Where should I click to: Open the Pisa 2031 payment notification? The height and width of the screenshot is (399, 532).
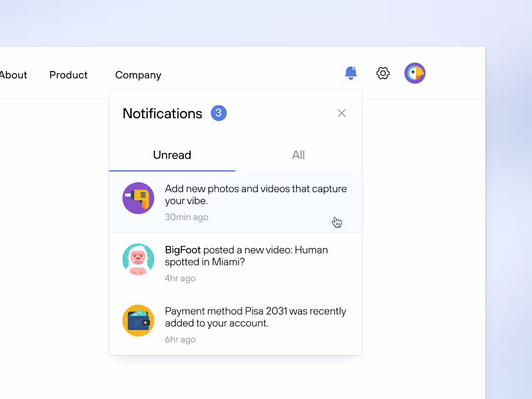pyautogui.click(x=255, y=317)
